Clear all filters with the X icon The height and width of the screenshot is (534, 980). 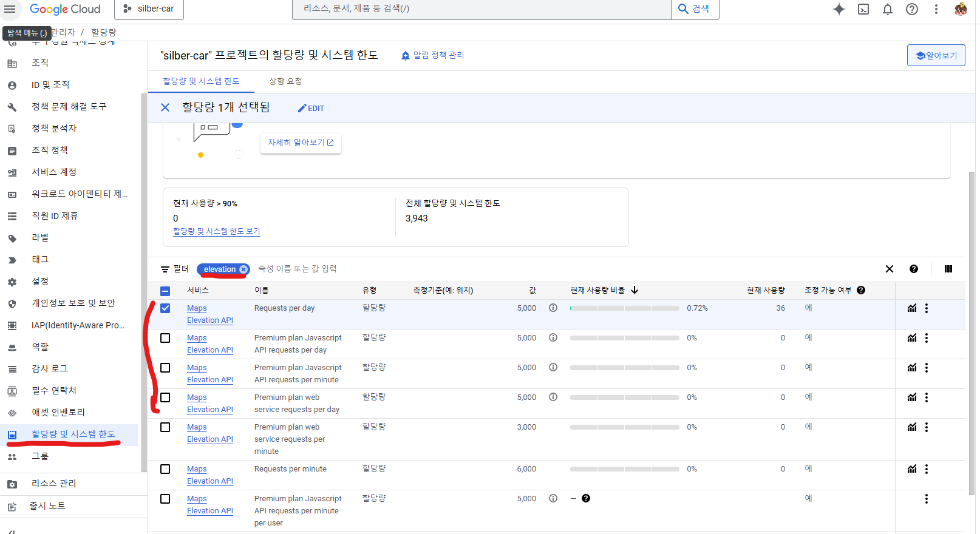[890, 269]
